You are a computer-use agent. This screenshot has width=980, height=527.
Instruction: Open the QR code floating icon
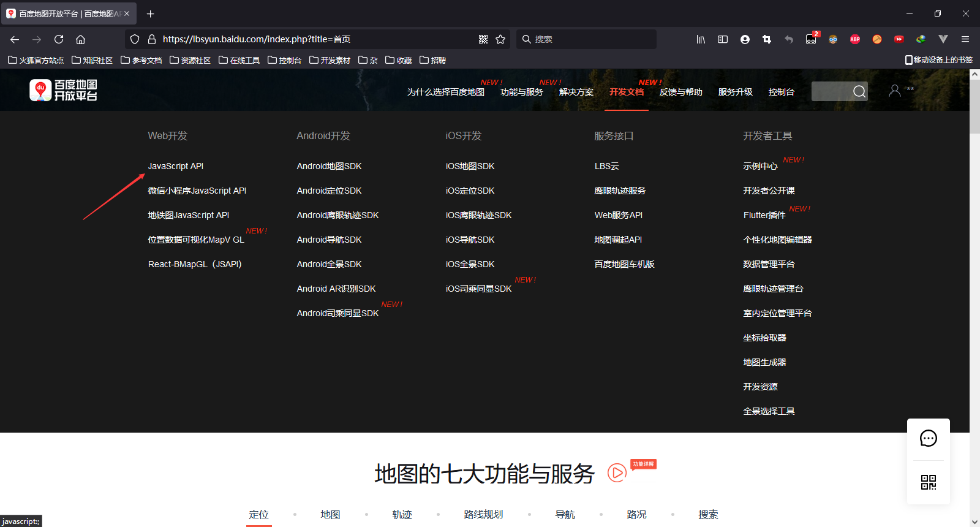929,482
